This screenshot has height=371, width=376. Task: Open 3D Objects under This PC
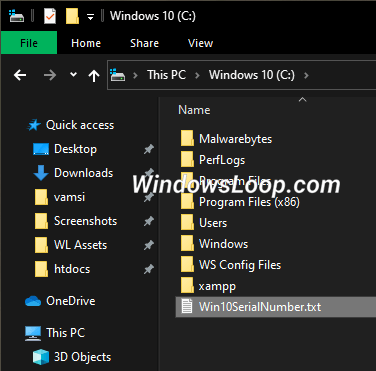point(82,357)
